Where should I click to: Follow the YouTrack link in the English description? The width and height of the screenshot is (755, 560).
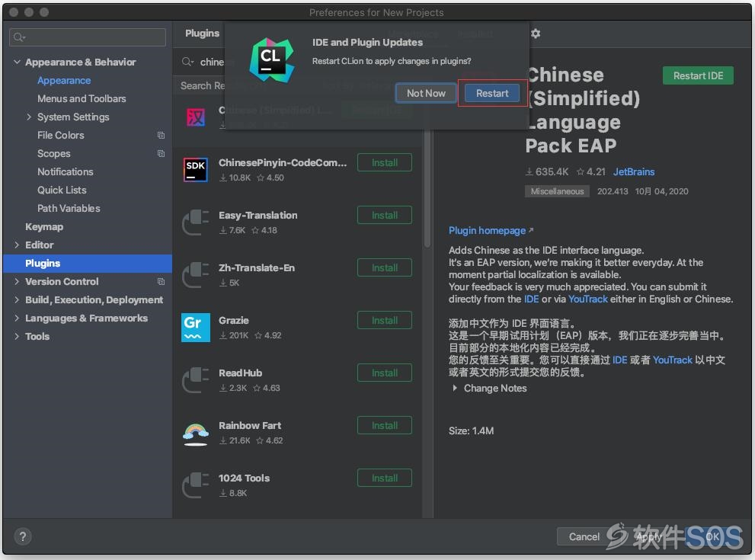[x=588, y=299]
